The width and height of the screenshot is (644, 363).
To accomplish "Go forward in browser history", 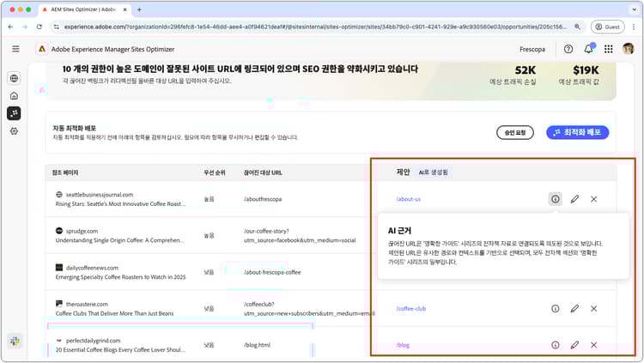I will (25, 27).
